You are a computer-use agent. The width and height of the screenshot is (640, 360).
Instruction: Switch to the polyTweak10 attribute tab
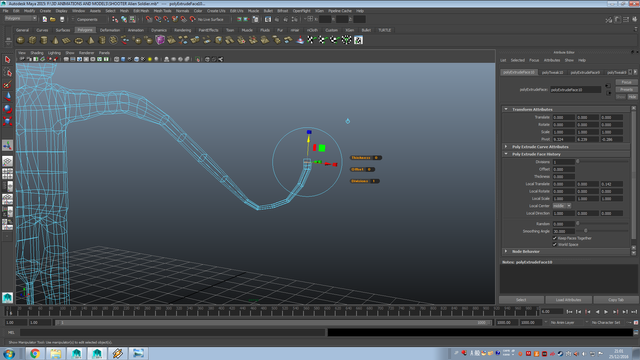[553, 72]
